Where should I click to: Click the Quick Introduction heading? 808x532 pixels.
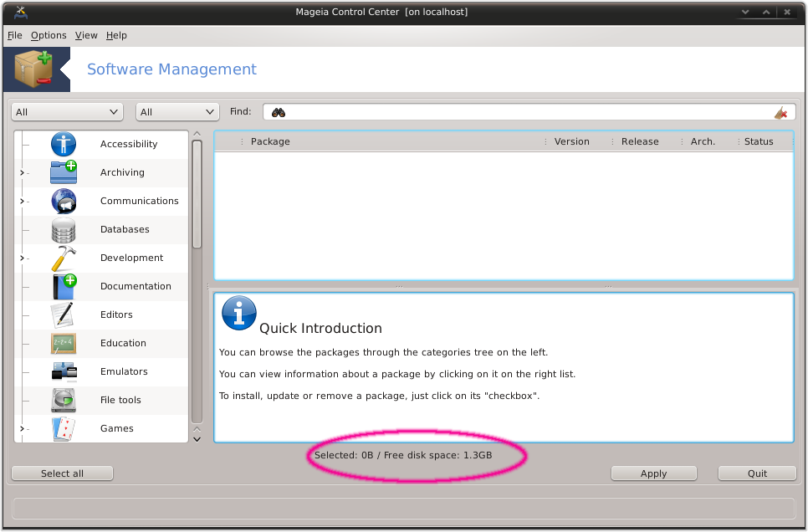(x=320, y=329)
